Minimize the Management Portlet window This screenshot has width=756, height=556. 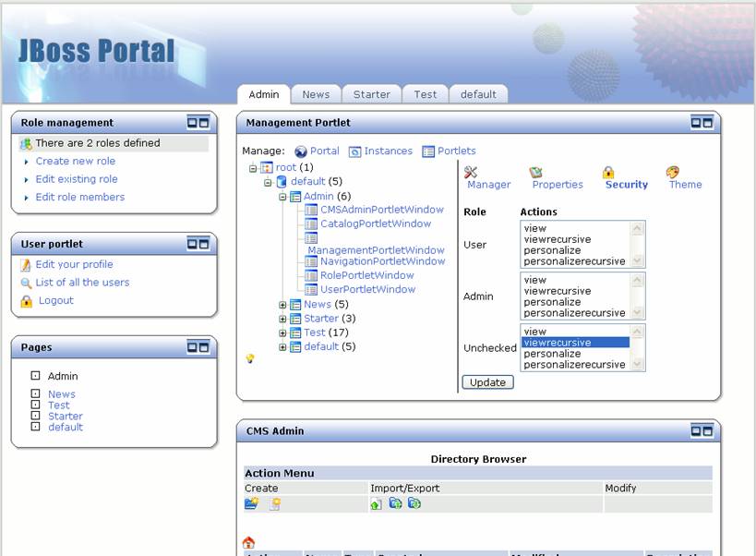click(x=696, y=123)
